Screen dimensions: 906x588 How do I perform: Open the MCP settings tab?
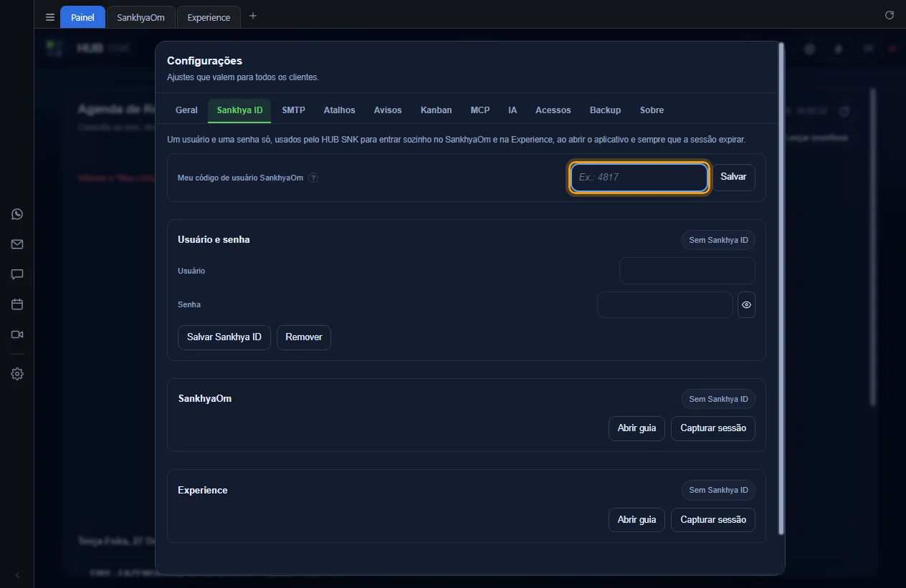tap(480, 110)
